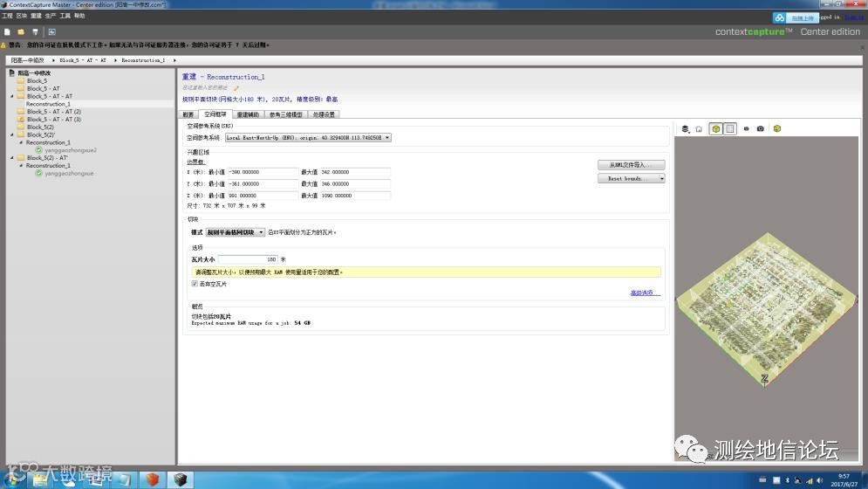
Task: Collapse Reconstruction_1 under Block_5(2)'
Action: coord(21,142)
